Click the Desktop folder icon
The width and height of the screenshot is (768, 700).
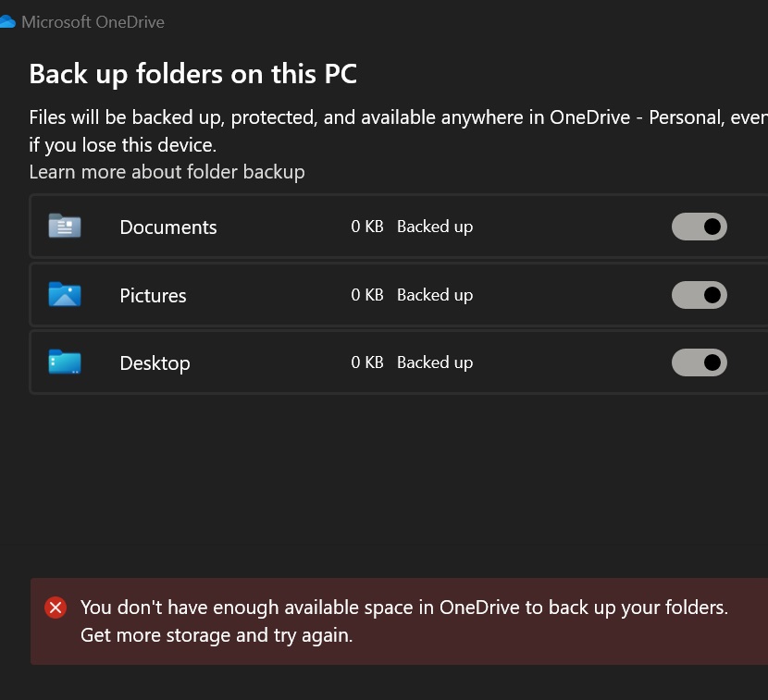[65, 362]
